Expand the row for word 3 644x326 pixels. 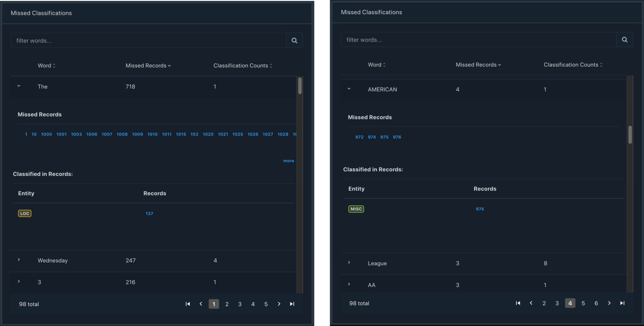click(19, 282)
